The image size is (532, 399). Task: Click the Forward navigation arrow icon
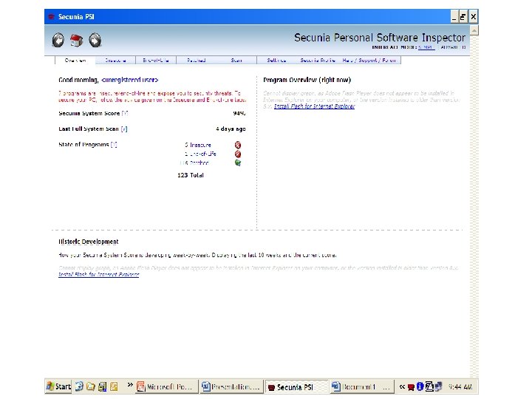(x=95, y=40)
